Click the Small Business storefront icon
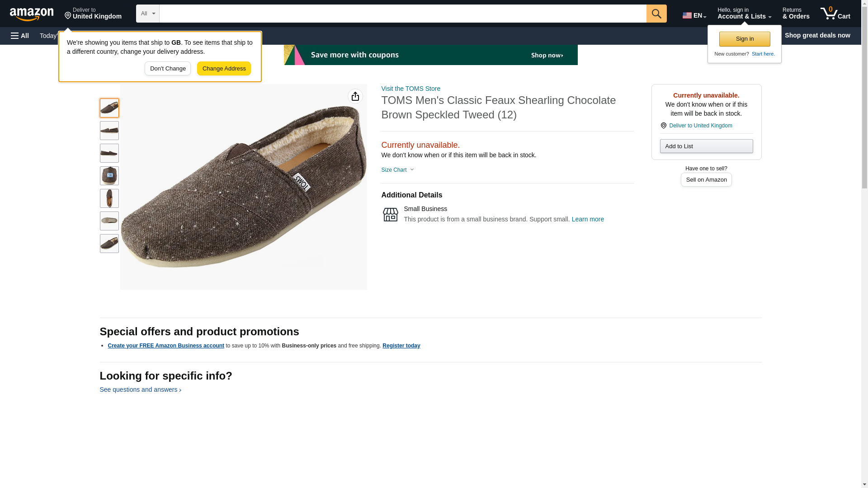This screenshot has height=488, width=868. coord(390,215)
